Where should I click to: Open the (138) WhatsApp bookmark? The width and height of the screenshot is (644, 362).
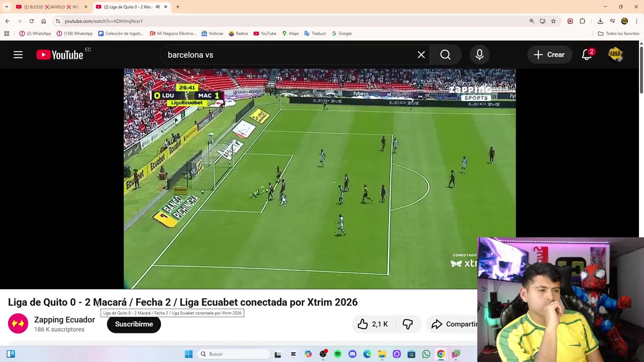(x=74, y=34)
